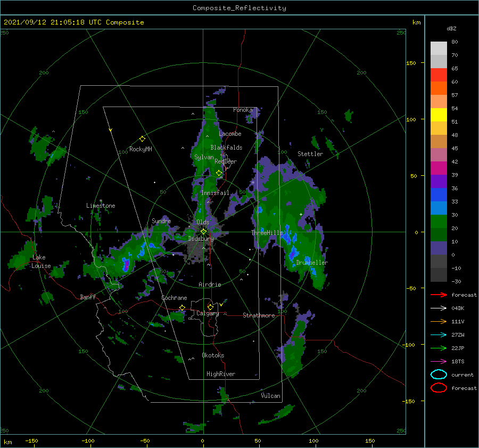Image resolution: width=479 pixels, height=448 pixels.
Task: Click the Didsbury label
Action: click(201, 239)
